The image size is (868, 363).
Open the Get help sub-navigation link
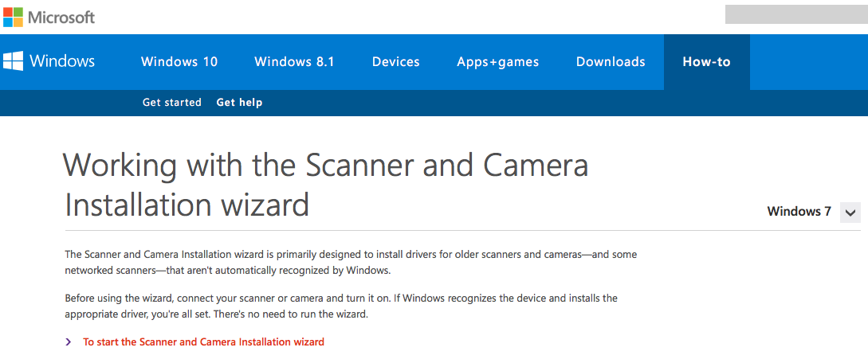(x=239, y=103)
